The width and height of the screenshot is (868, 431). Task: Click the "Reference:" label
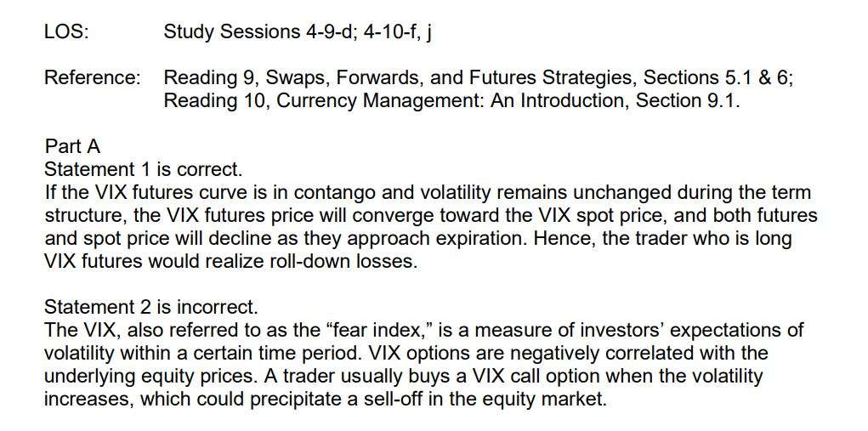pos(93,78)
